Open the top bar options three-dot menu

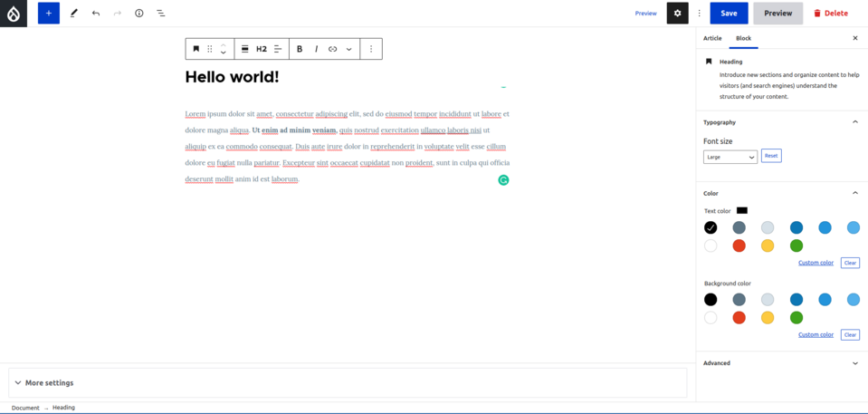click(x=699, y=14)
